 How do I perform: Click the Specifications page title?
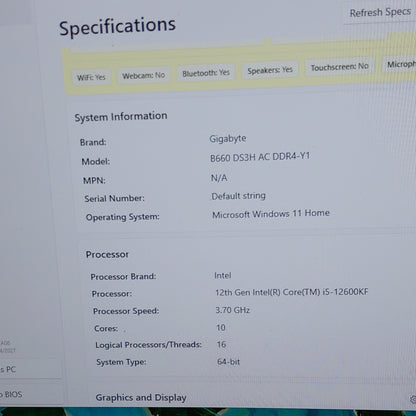[x=117, y=26]
